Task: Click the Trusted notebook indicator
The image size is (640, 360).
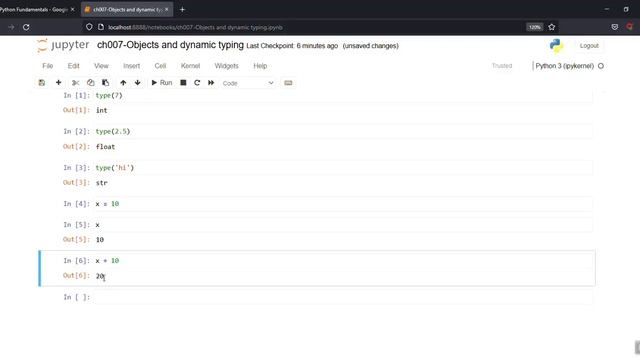Action: click(x=502, y=66)
